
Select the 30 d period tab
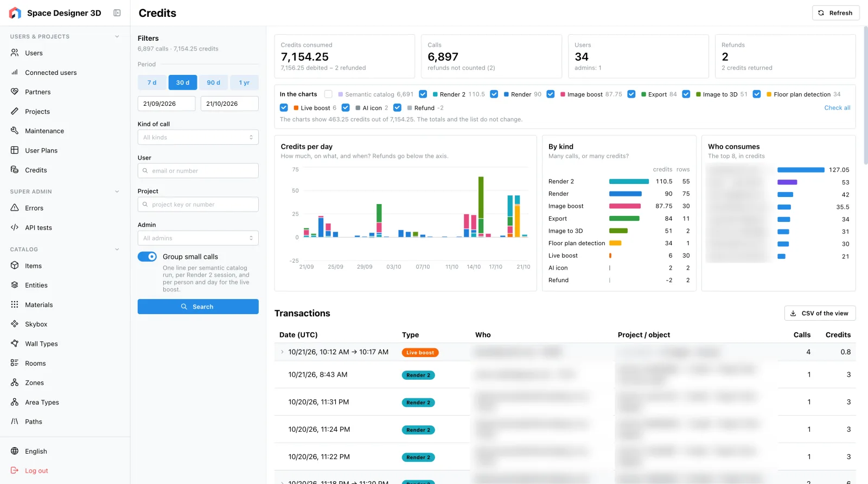pyautogui.click(x=183, y=82)
